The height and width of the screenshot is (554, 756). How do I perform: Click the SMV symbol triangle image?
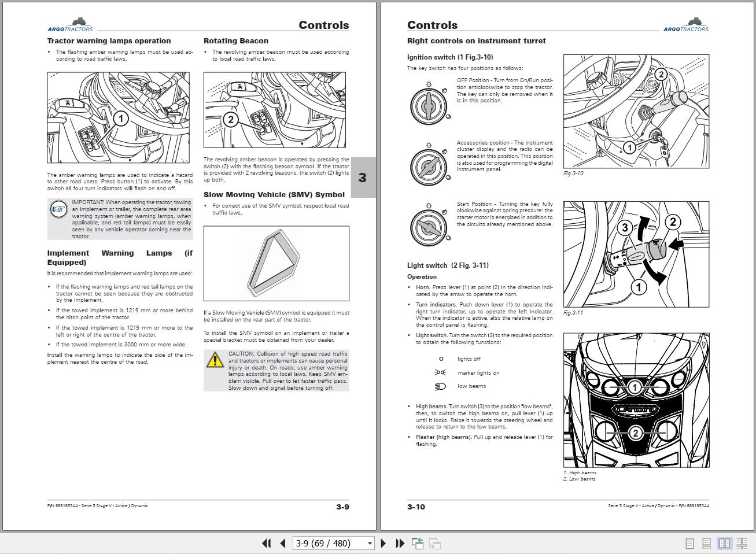[276, 263]
